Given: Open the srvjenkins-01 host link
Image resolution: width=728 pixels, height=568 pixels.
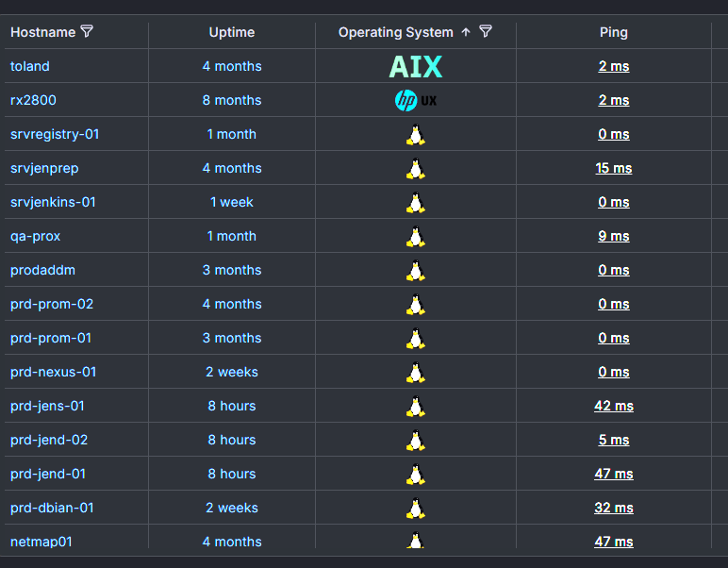Looking at the screenshot, I should (53, 202).
